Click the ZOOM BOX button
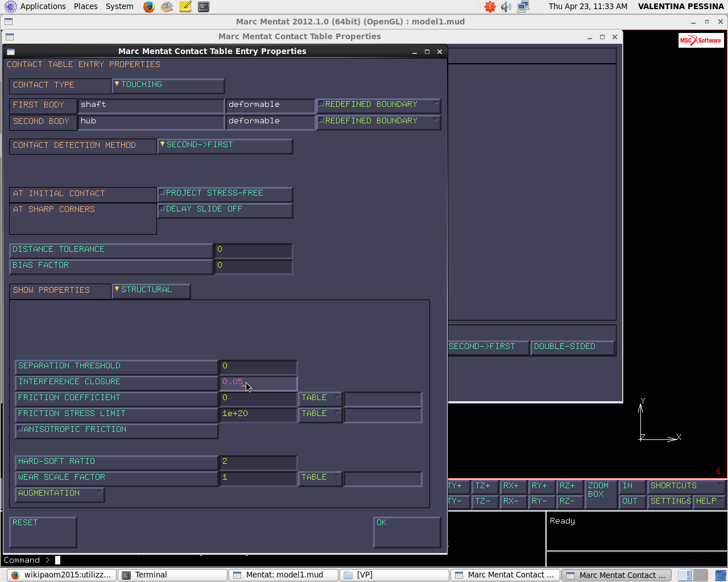 click(x=601, y=494)
